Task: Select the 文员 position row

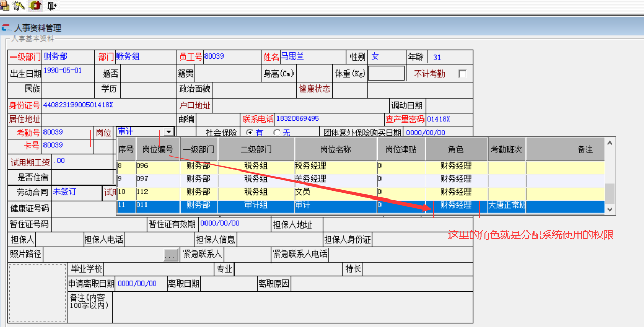Action: (311, 192)
